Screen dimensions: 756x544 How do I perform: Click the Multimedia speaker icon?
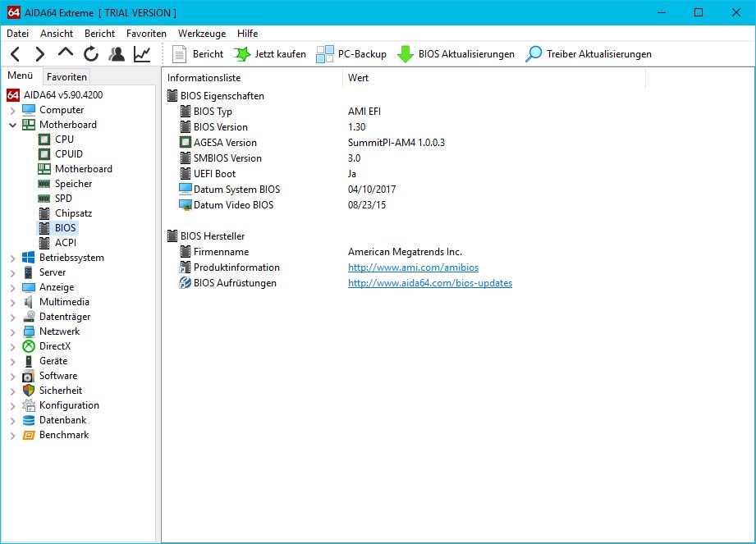point(29,302)
